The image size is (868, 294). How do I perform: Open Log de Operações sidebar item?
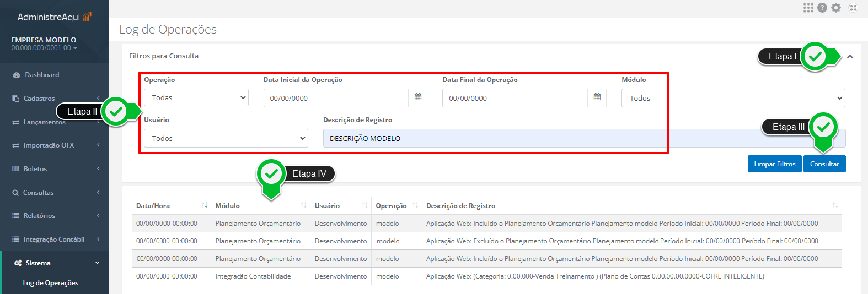point(51,283)
